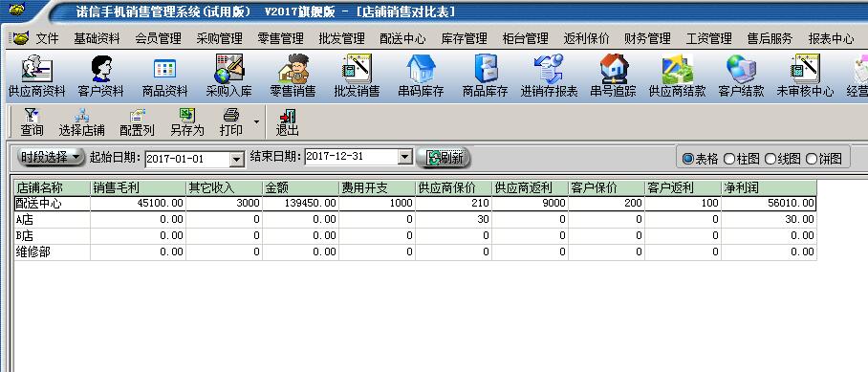Open the 供应商结款 supplier settlement icon

click(677, 76)
